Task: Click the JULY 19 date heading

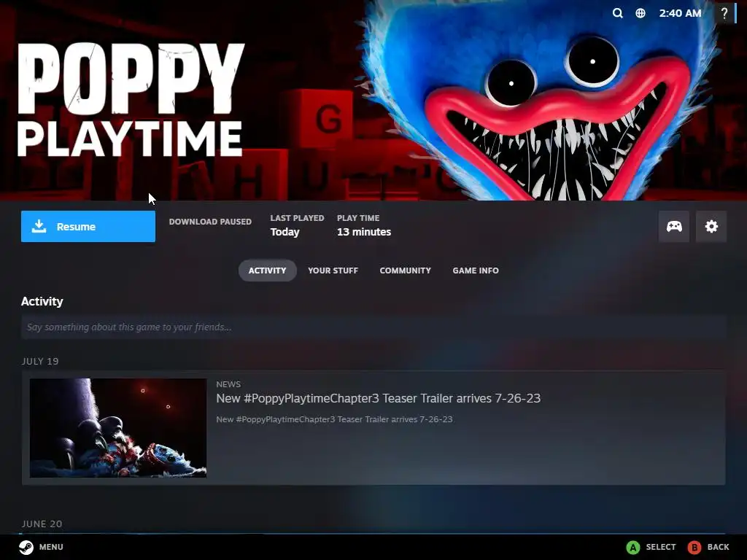Action: (x=40, y=361)
